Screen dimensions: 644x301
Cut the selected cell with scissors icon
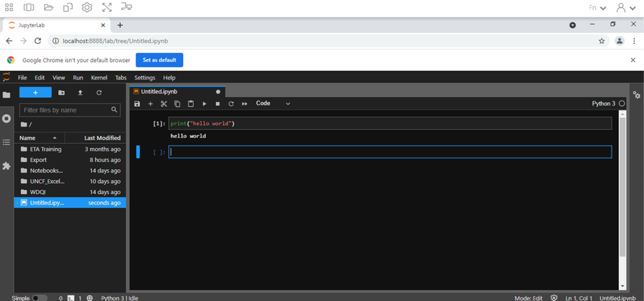pyautogui.click(x=164, y=104)
